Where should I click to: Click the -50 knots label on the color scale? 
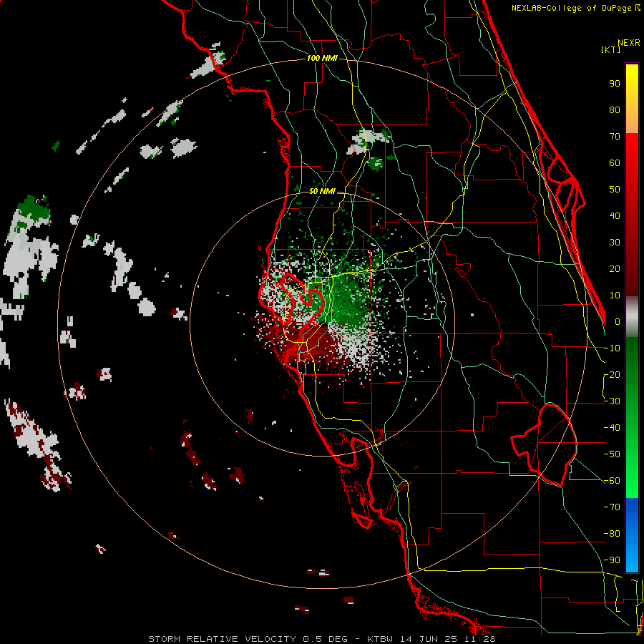point(612,454)
